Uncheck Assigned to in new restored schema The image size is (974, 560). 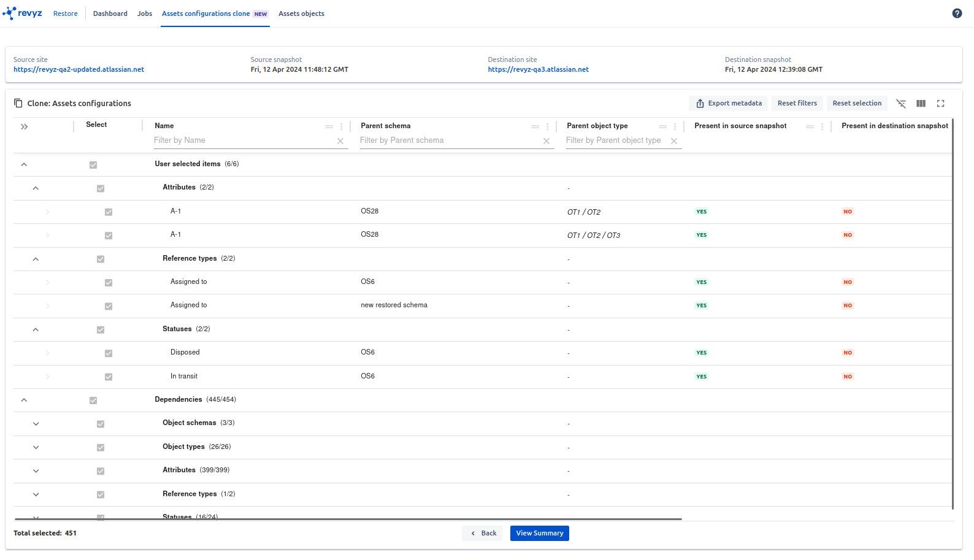(x=109, y=306)
